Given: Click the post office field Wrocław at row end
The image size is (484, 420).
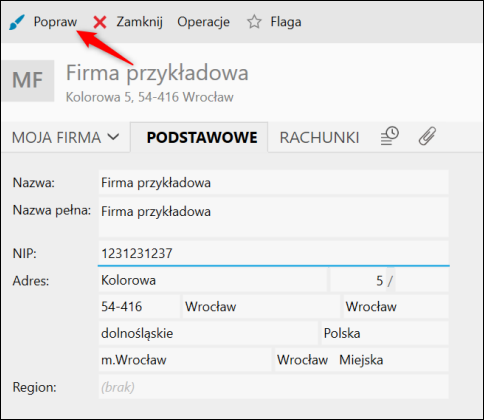Looking at the screenshot, I should [x=396, y=307].
